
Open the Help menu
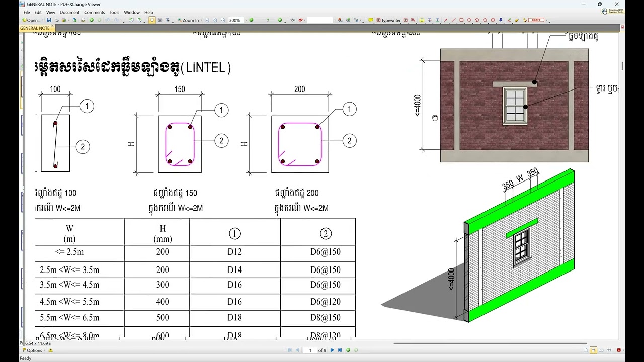point(149,12)
